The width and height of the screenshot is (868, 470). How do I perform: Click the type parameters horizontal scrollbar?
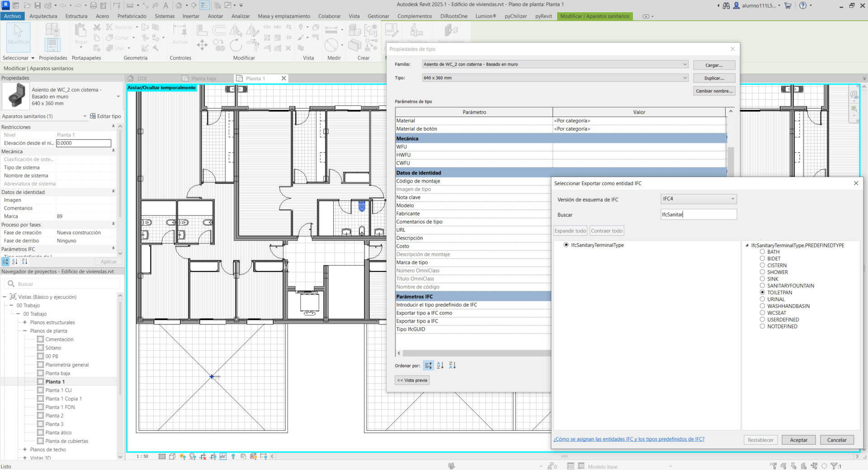click(475, 353)
